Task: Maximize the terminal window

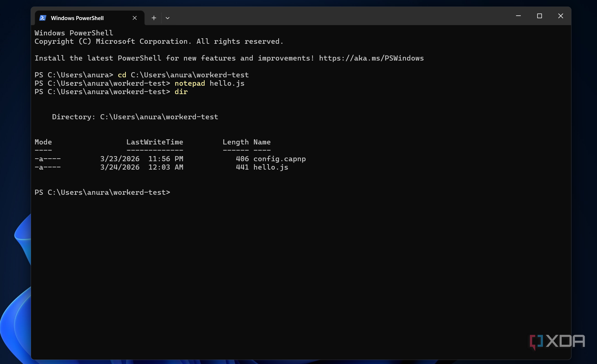Action: pos(539,16)
